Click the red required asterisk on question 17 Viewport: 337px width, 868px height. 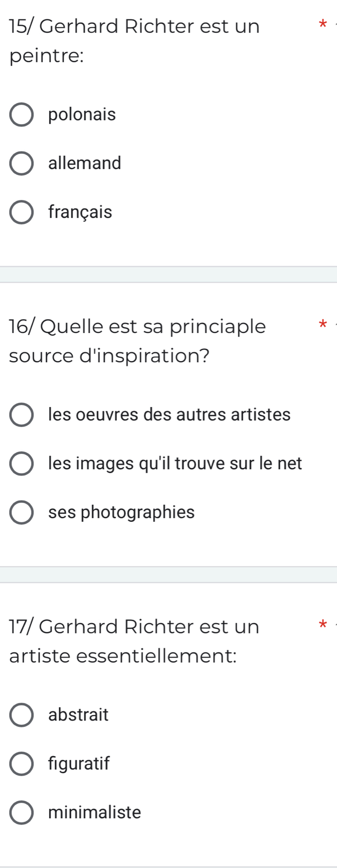(x=321, y=624)
